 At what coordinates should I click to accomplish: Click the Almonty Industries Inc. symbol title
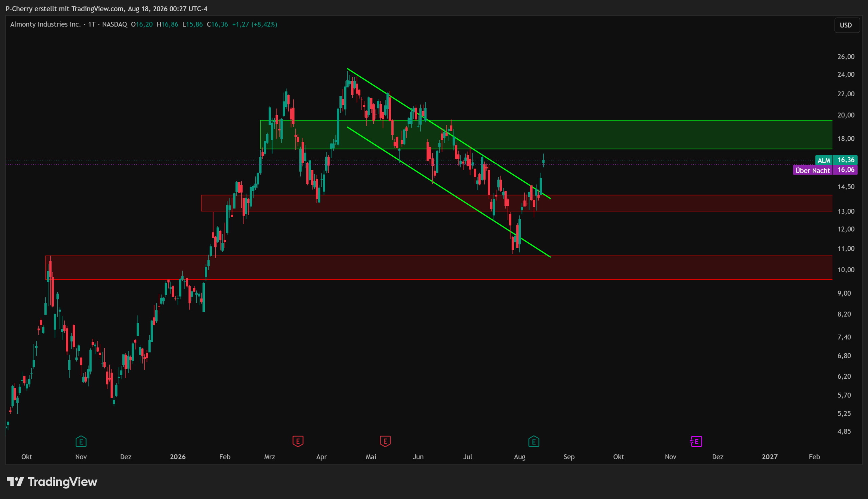[45, 24]
